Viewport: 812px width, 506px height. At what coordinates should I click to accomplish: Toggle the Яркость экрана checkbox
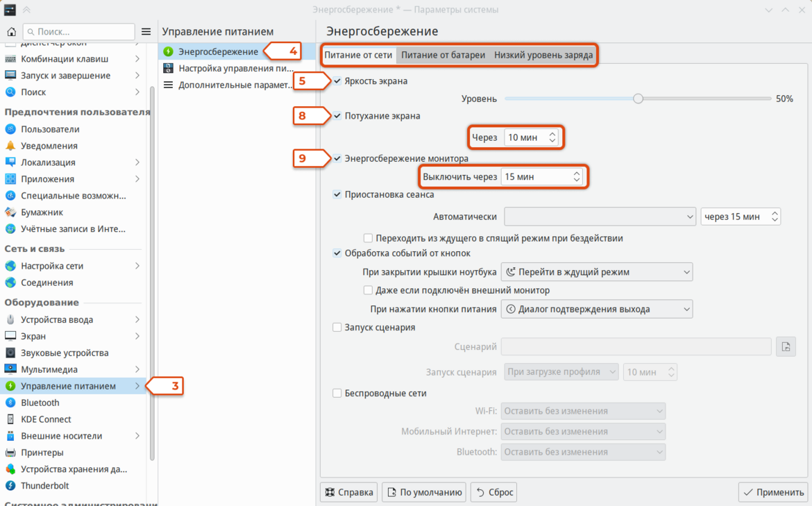[337, 81]
